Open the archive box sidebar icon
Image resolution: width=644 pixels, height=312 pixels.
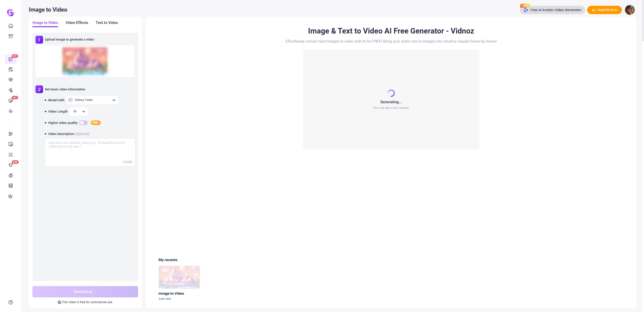coord(11,36)
